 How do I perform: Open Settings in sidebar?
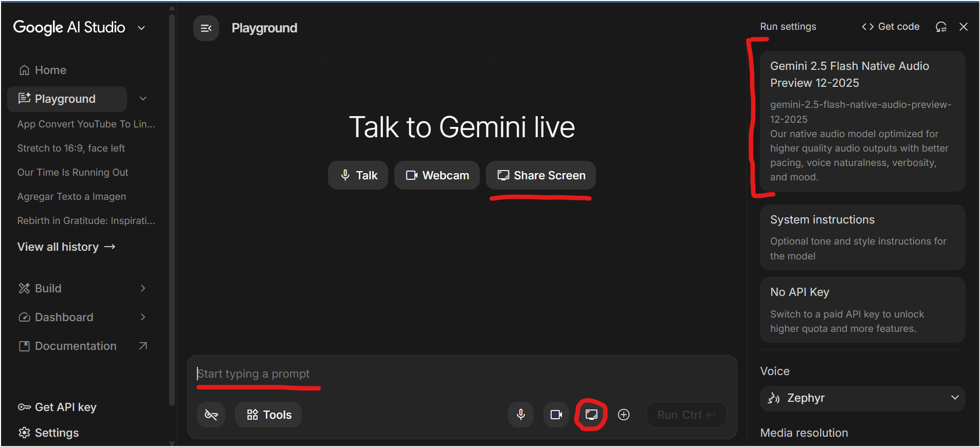coord(49,433)
